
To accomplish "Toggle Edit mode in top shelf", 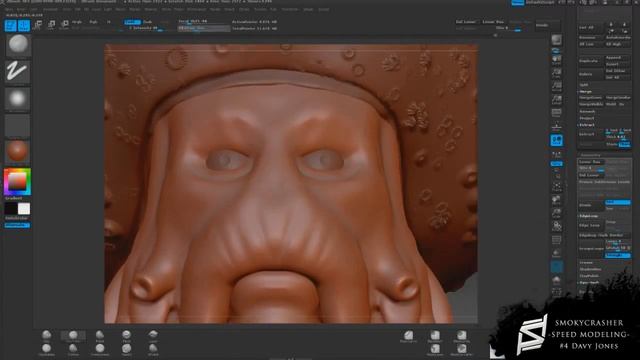I will point(11,26).
